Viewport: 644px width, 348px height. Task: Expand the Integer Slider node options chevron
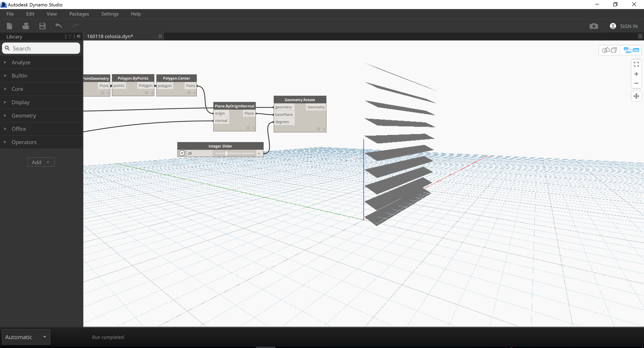click(x=182, y=153)
